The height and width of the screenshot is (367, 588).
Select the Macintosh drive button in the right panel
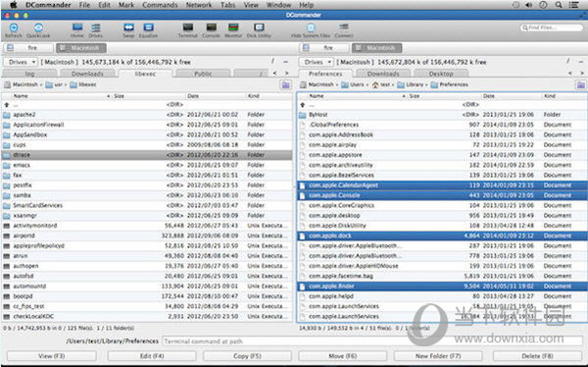pyautogui.click(x=376, y=48)
